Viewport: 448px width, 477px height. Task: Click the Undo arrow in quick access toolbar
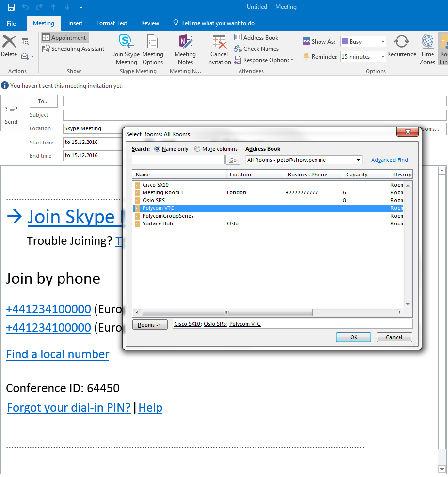[25, 7]
